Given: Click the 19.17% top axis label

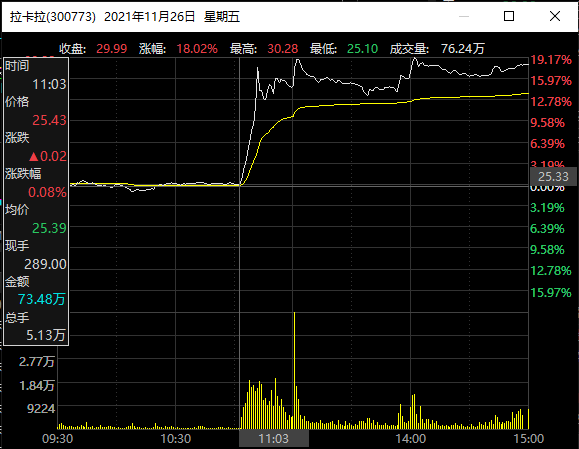Looking at the screenshot, I should click(x=551, y=60).
